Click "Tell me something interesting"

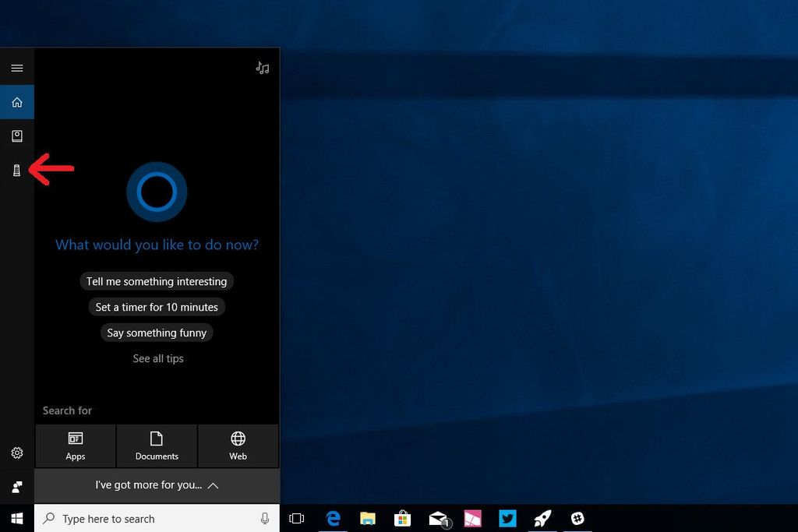tap(157, 281)
